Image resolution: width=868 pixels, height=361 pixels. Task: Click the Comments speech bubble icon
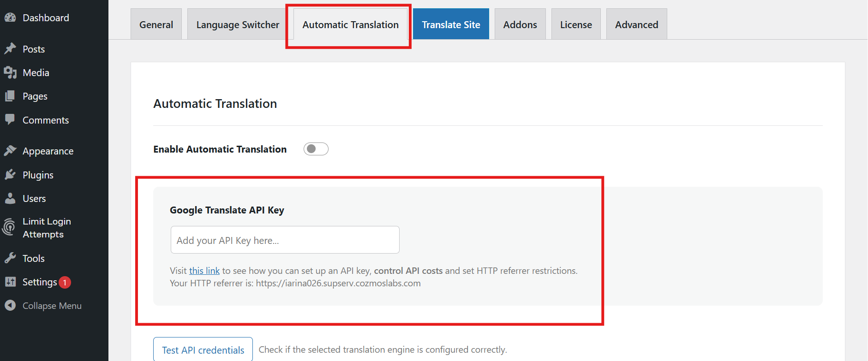[10, 119]
